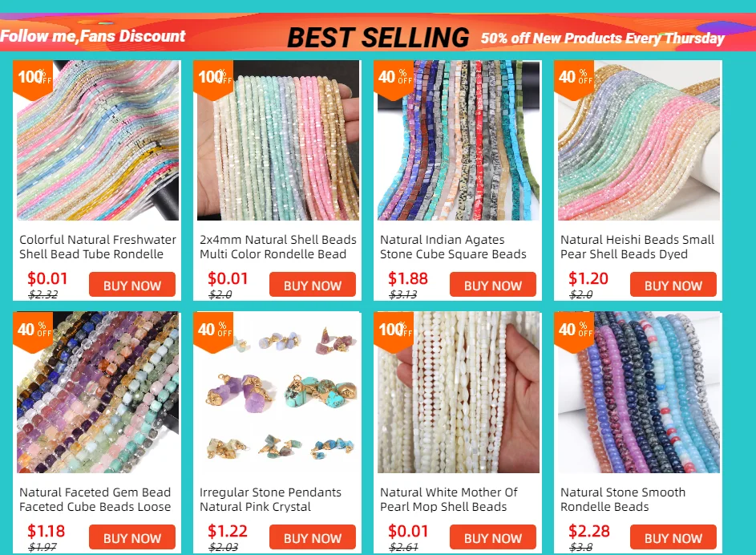756x555 pixels.
Task: Click the Follow me, Fans Discount banner text
Action: point(92,36)
